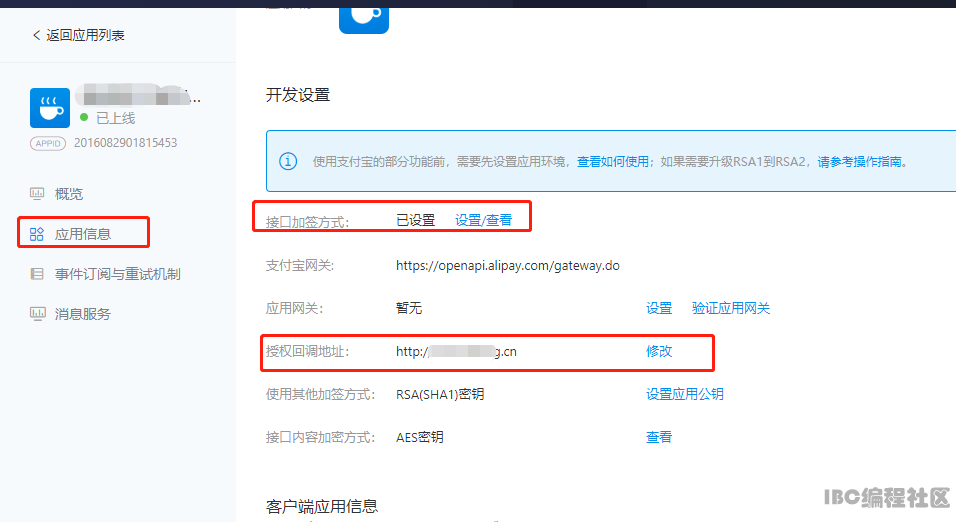This screenshot has height=522, width=956.
Task: Click 验证应用网关 link
Action: point(731,308)
